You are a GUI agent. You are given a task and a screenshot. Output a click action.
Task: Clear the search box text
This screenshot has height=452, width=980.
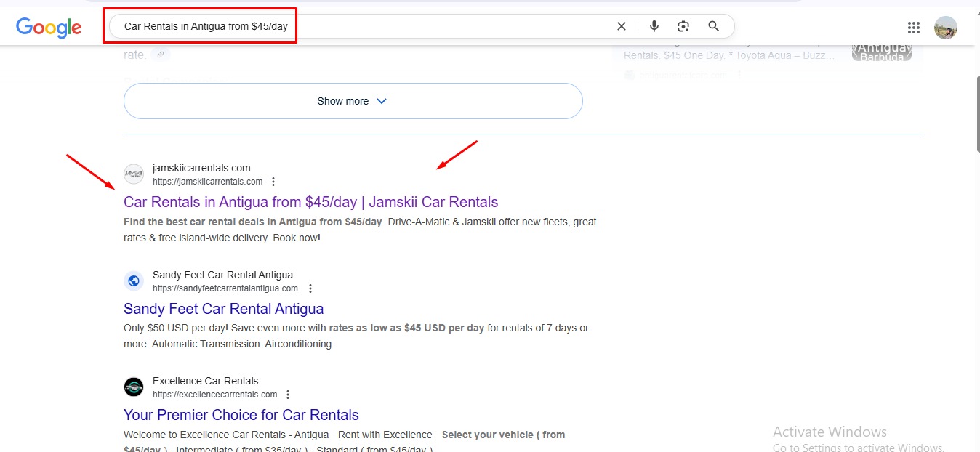click(621, 26)
